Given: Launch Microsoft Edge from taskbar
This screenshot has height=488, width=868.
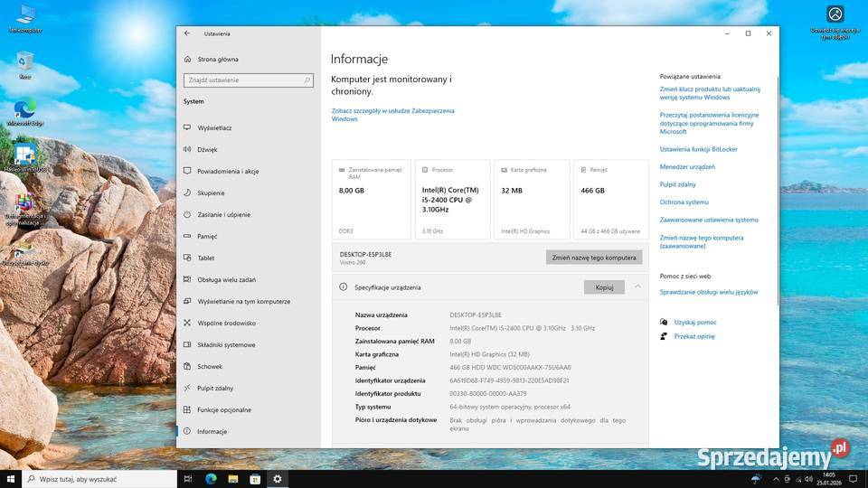Looking at the screenshot, I should (x=211, y=479).
